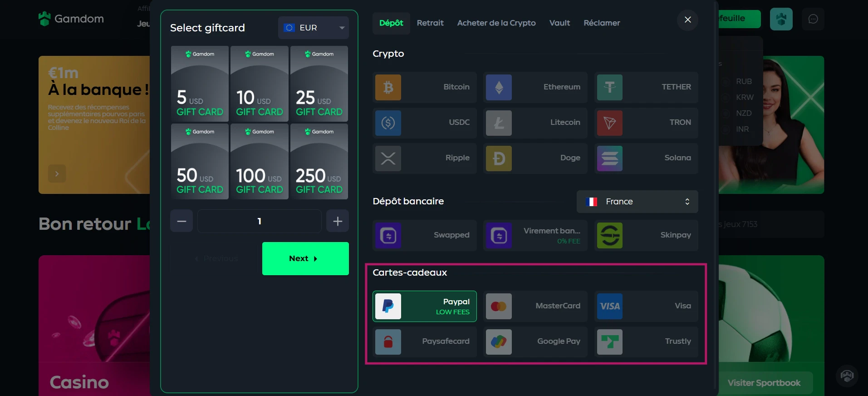Viewport: 868px width, 396px height.
Task: Advance the banner carousel arrow
Action: point(57,173)
